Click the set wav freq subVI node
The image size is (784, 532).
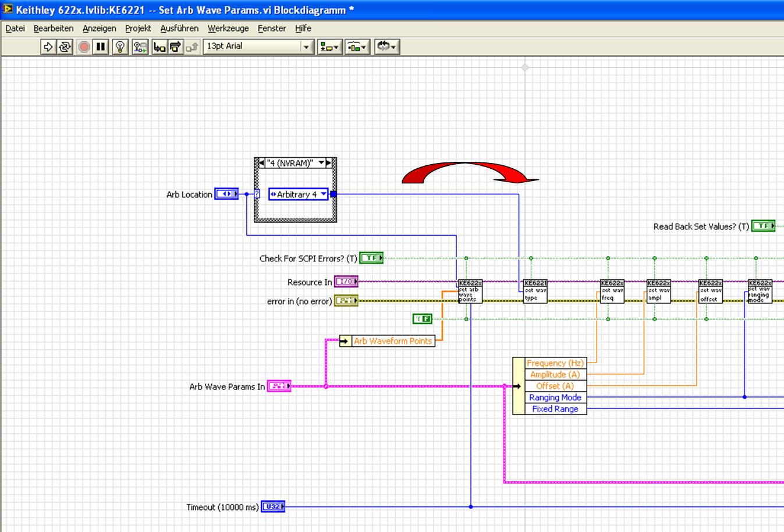pyautogui.click(x=612, y=292)
